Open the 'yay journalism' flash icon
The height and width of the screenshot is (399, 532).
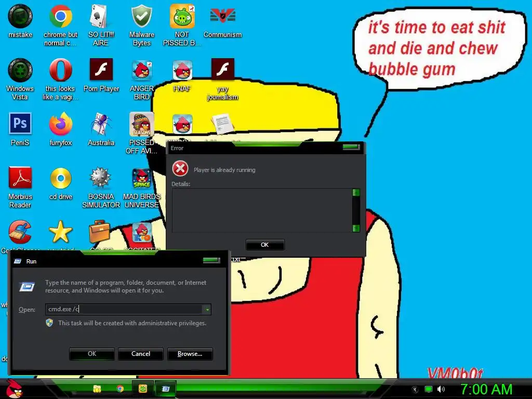tap(222, 70)
